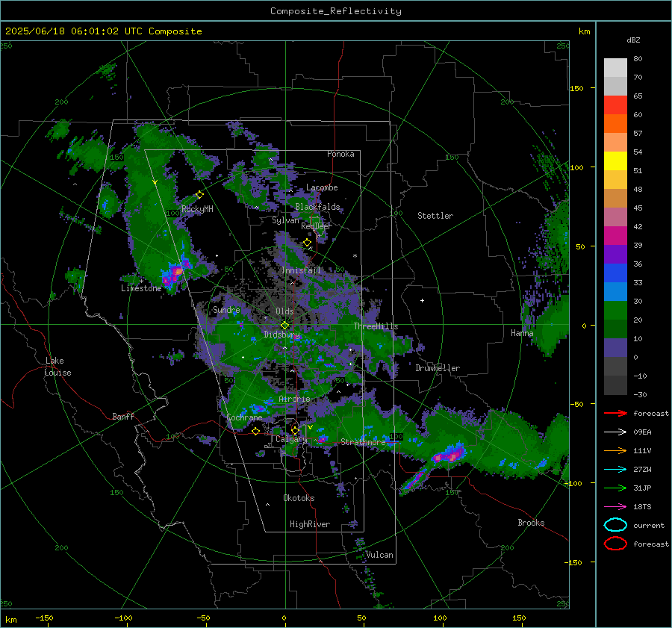
Task: Click the RockyMH label
Action: 197,209
